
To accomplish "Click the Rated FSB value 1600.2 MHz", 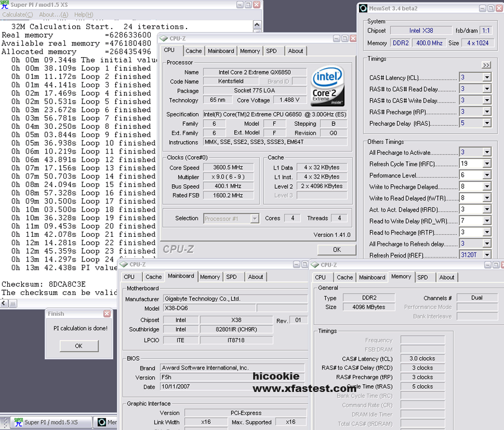I will coord(228,195).
